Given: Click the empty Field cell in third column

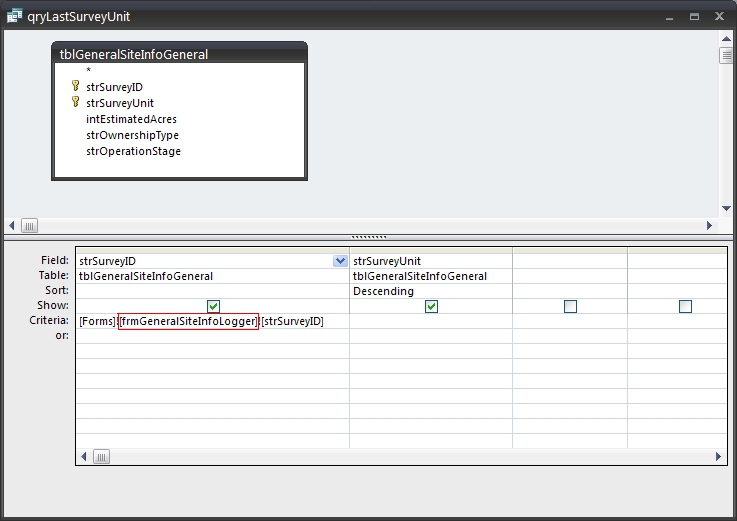Looking at the screenshot, I should coord(570,261).
